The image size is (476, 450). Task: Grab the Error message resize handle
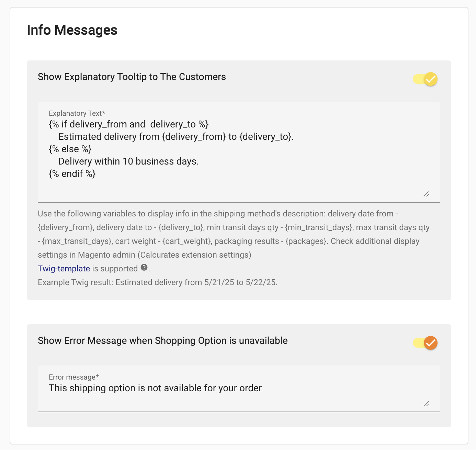(426, 404)
